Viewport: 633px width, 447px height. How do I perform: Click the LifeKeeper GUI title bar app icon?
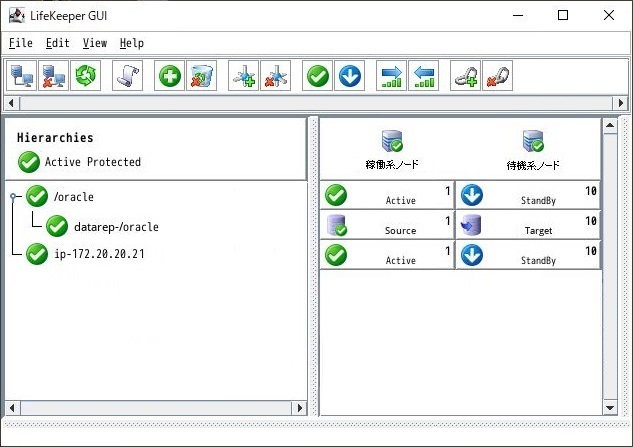(x=17, y=15)
